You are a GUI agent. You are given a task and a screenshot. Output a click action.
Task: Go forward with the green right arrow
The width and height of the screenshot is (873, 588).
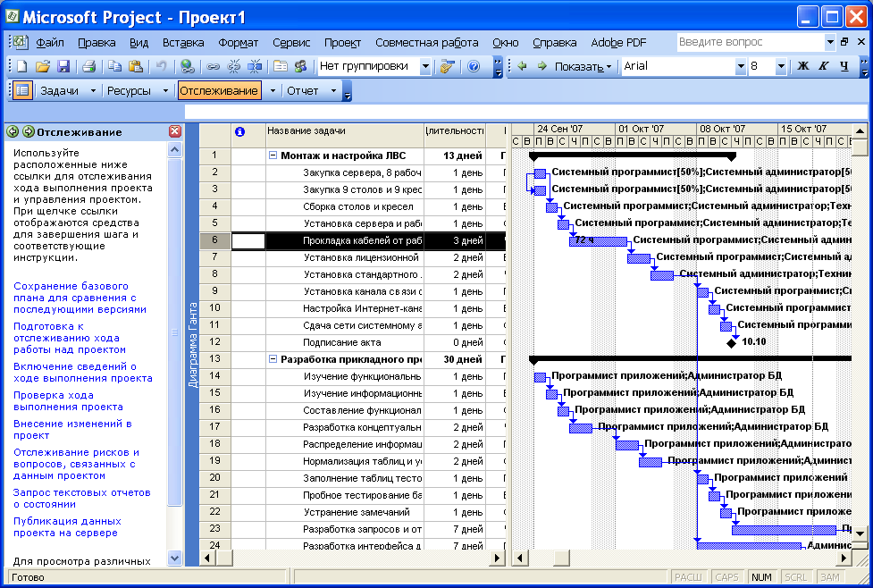(541, 66)
